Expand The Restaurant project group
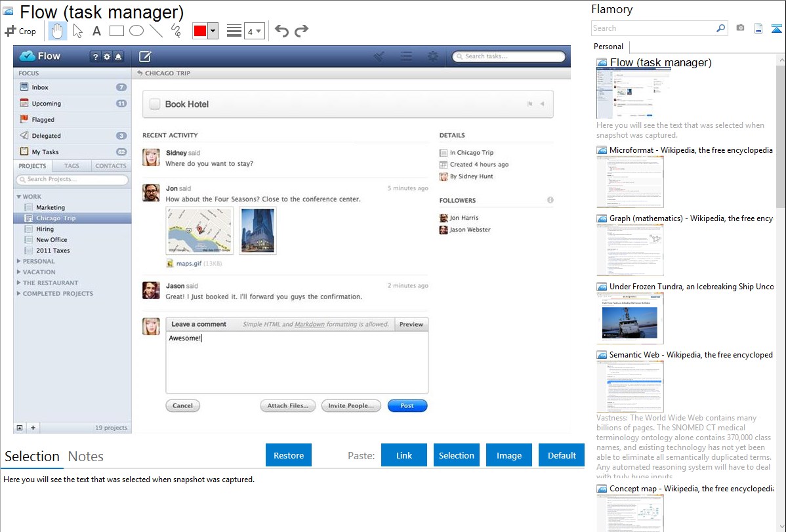The image size is (786, 532). coord(18,283)
